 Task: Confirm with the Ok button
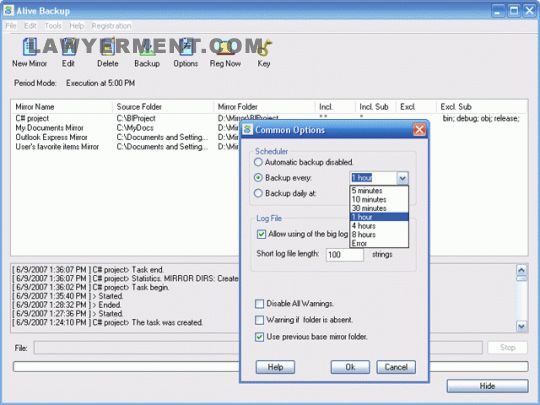coord(350,367)
